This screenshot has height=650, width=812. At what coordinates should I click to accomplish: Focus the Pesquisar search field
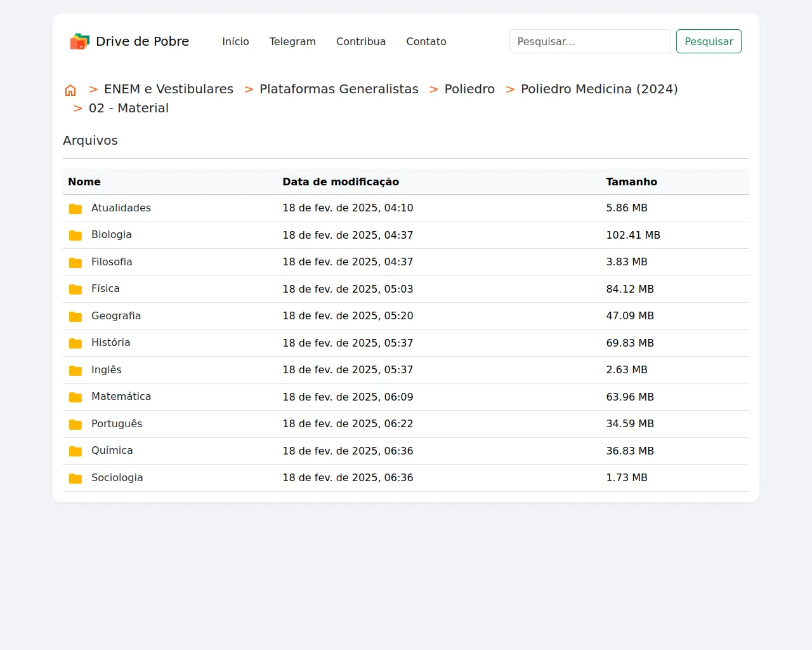point(590,42)
